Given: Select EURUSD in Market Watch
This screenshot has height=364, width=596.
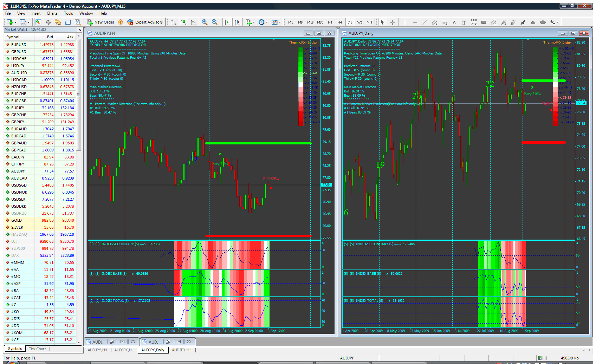Looking at the screenshot, I should (x=40, y=45).
